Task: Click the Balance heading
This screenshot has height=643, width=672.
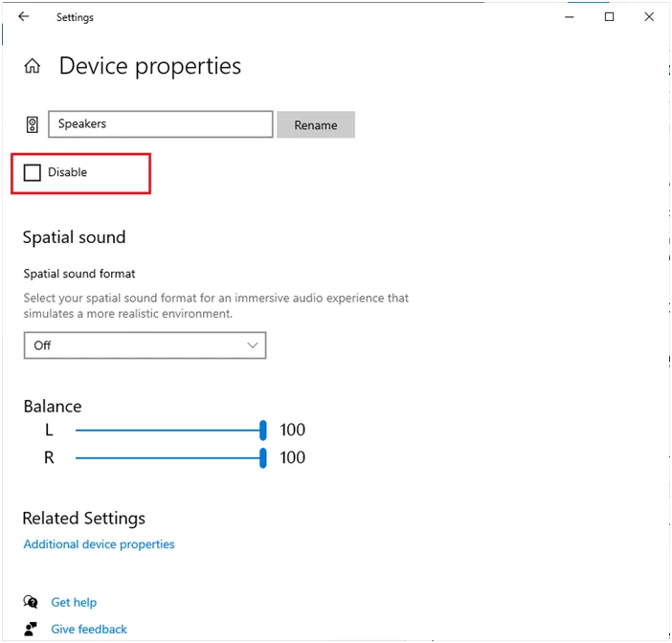Action: coord(53,406)
